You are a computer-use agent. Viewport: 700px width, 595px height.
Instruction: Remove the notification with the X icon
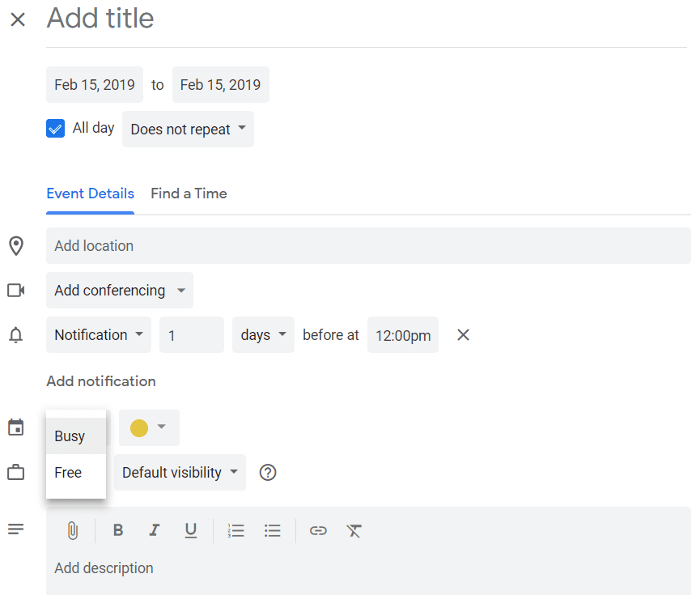(x=464, y=335)
